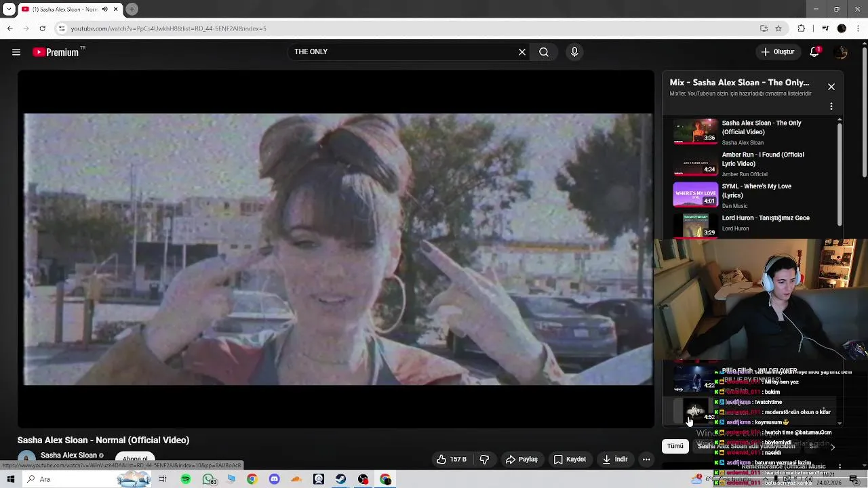Screen dimensions: 868x488
Task: Play the 4:52 mix item thumbnail
Action: tap(695, 411)
